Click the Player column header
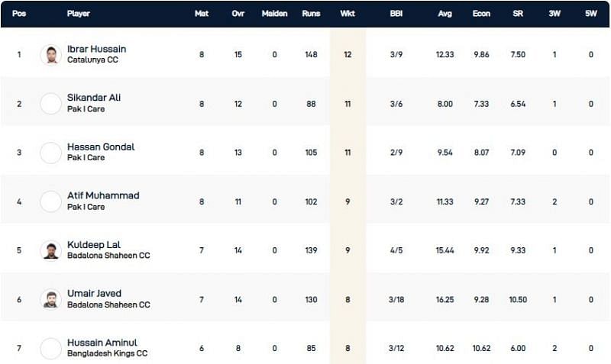 (79, 14)
